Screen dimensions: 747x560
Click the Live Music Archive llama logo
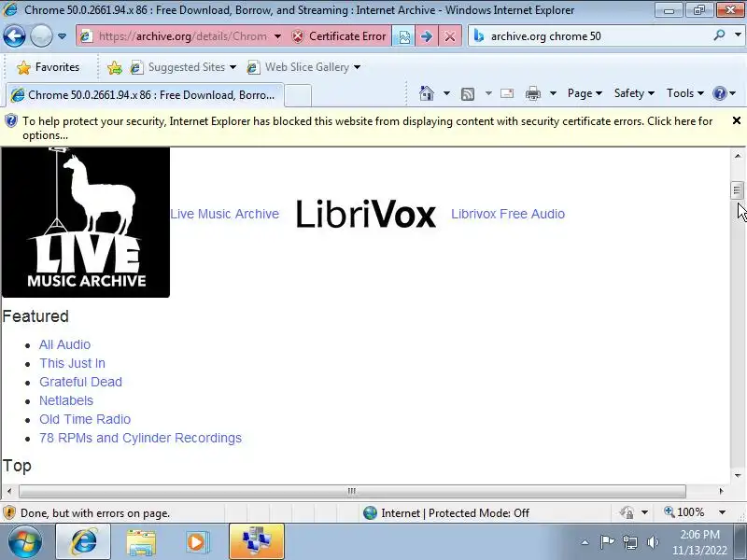tap(86, 222)
